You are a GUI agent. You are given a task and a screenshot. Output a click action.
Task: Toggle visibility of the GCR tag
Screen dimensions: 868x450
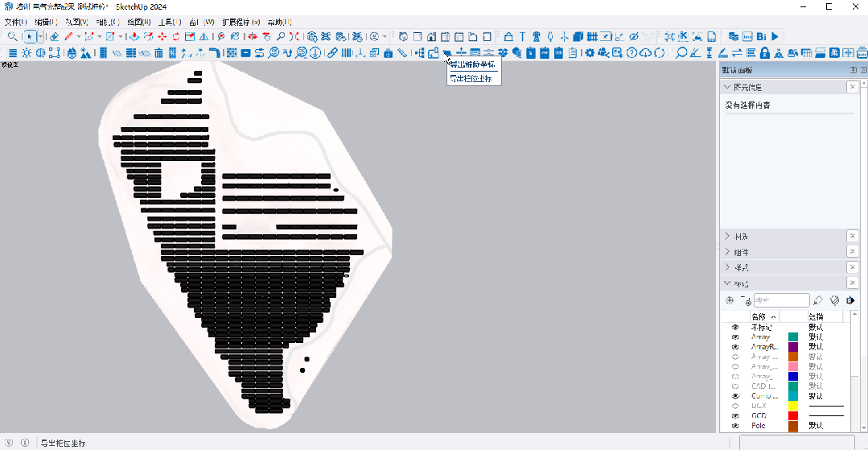735,415
